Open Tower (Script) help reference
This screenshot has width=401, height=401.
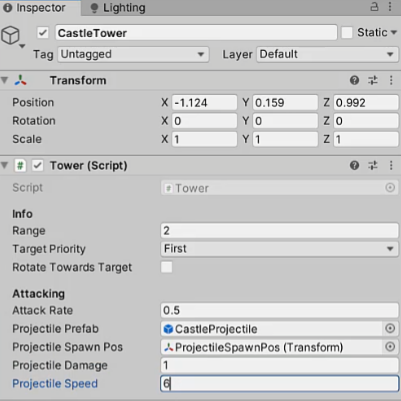(x=354, y=165)
